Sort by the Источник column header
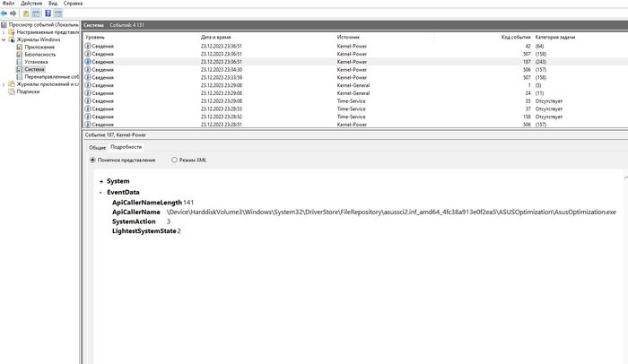Viewport: 628px width, 364px height. 348,37
